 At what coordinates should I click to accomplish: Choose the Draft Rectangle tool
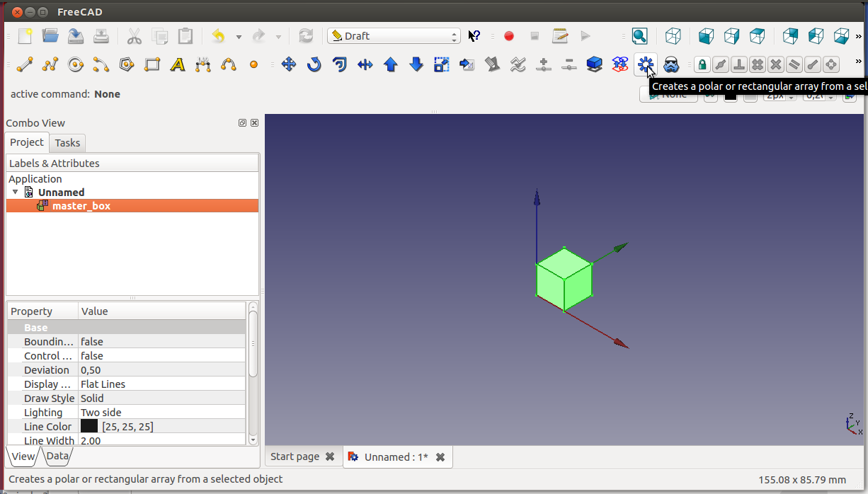coord(152,65)
